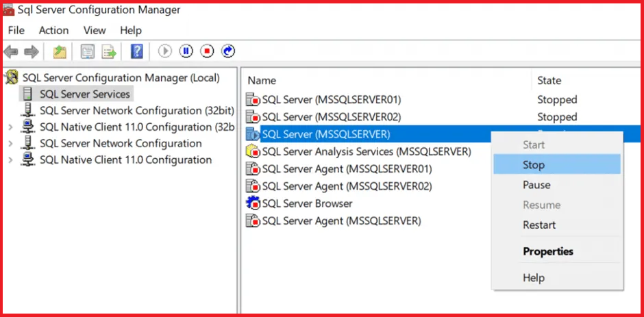The height and width of the screenshot is (317, 644).
Task: Select SQL Native Client 11.0 Configuration (32b label
Action: 137,127
